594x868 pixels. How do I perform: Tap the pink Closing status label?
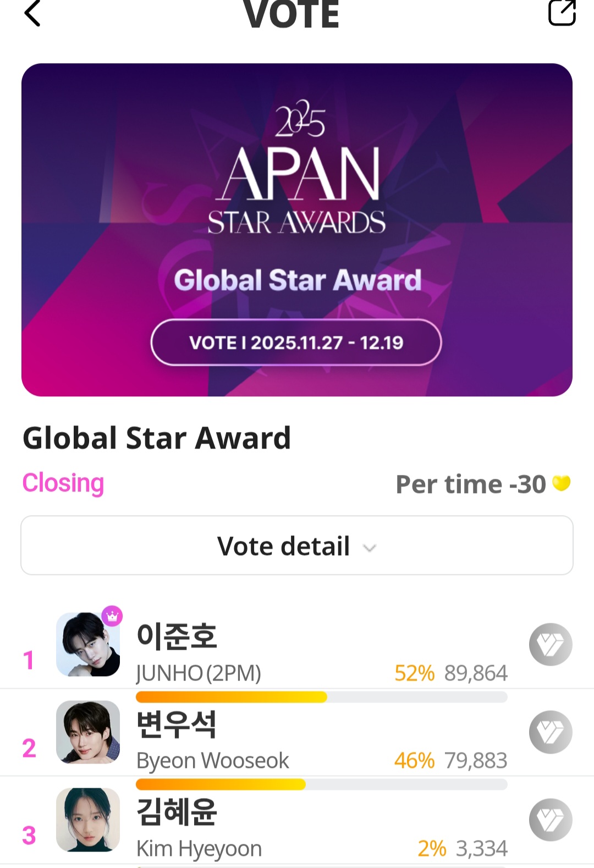(x=63, y=483)
